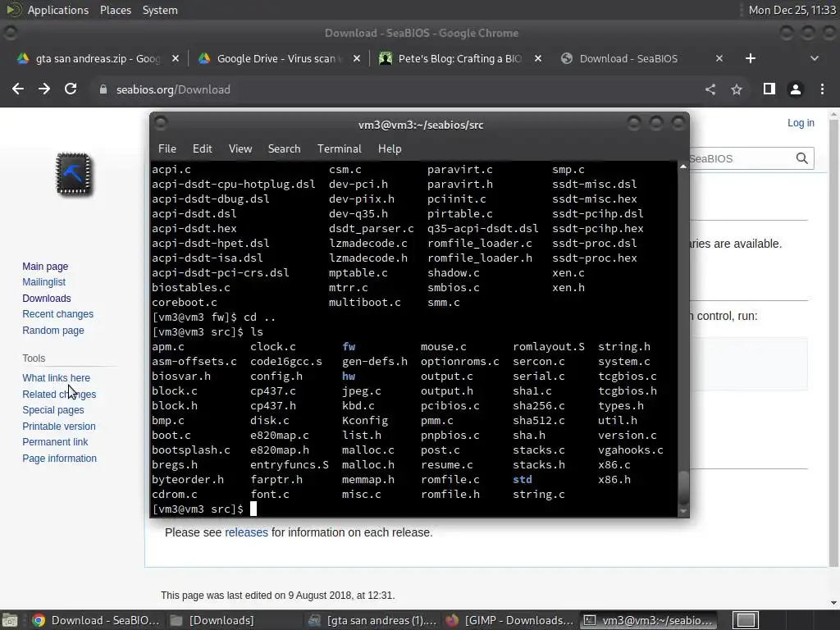Screen dimensions: 840x630
Task: Click the site lock icon in address bar
Action: click(103, 89)
